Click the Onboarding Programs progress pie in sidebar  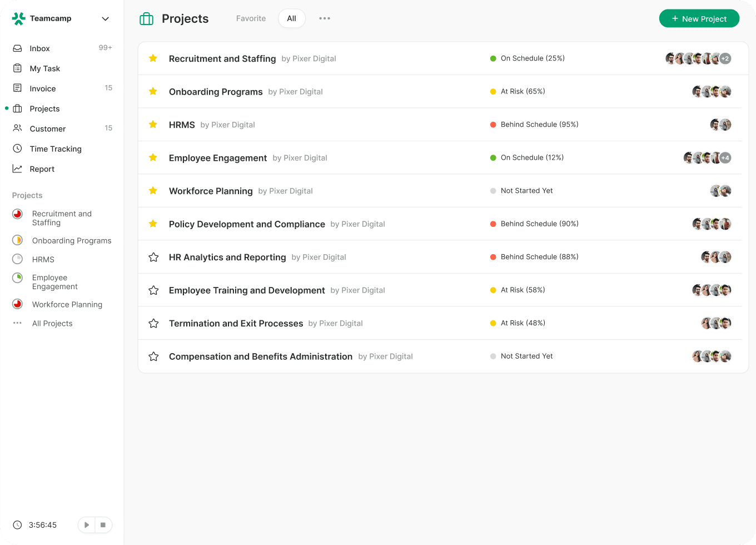pos(18,240)
